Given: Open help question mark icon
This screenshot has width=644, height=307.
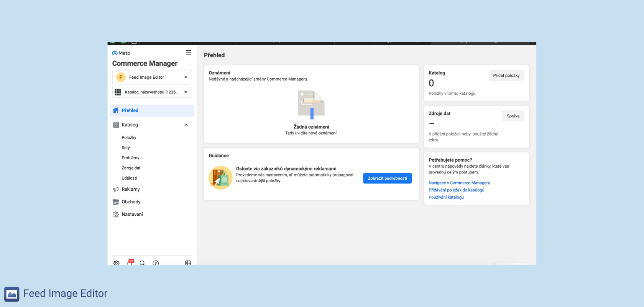Looking at the screenshot, I should pyautogui.click(x=156, y=263).
